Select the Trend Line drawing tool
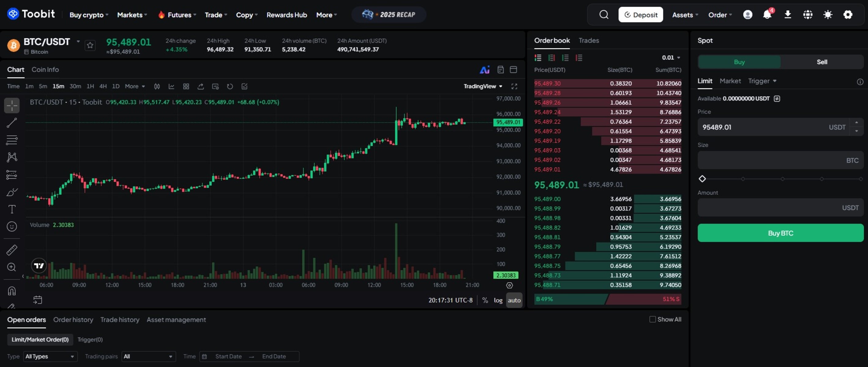The height and width of the screenshot is (367, 868). 12,123
